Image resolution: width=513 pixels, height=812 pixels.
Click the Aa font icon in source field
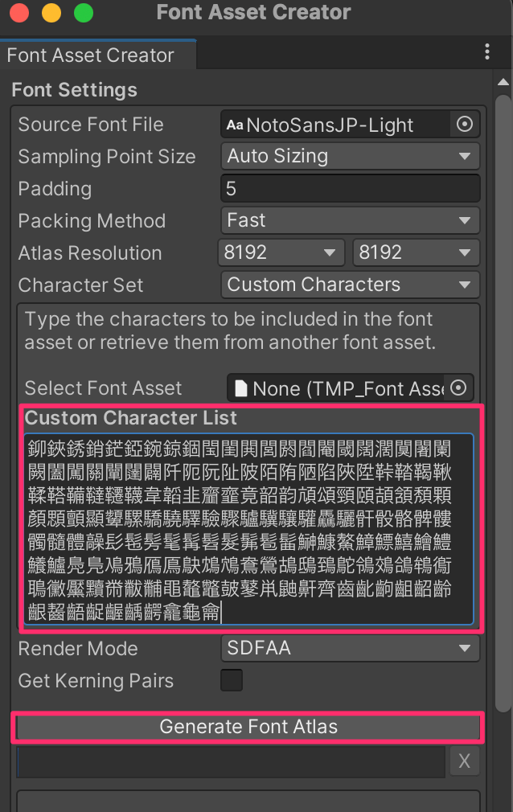pyautogui.click(x=235, y=125)
